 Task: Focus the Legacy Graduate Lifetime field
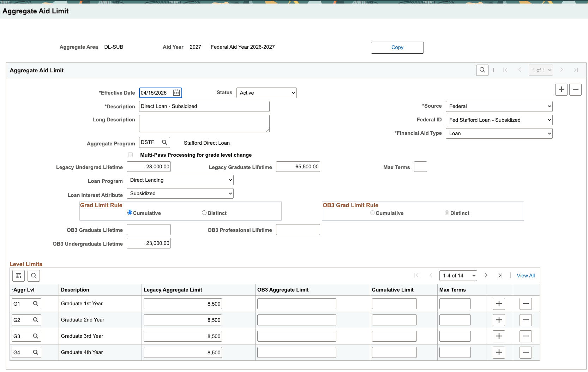(x=298, y=167)
